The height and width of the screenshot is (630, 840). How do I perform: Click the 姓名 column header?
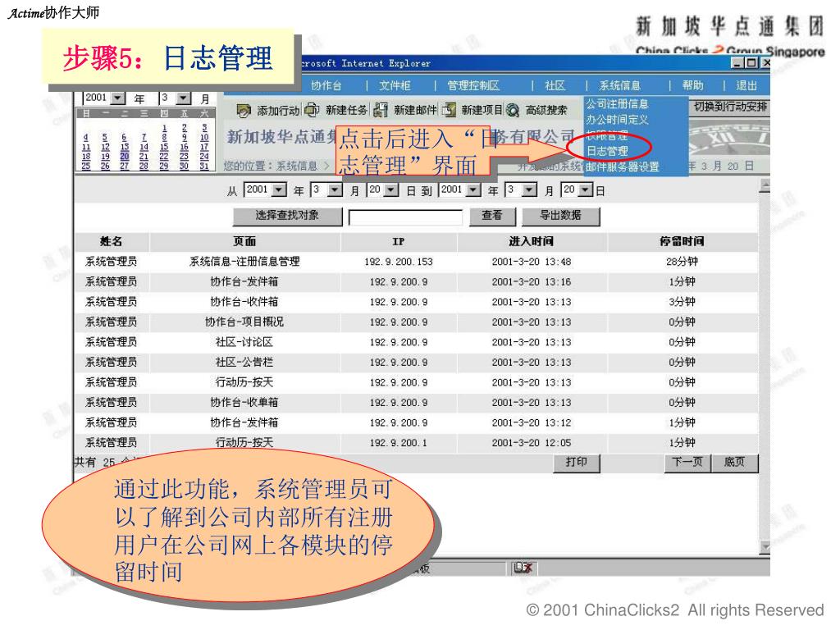pos(112,242)
